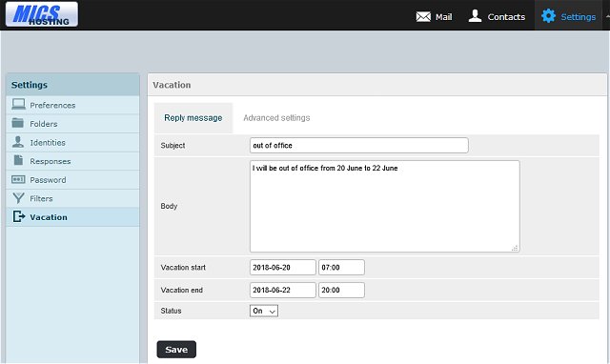The height and width of the screenshot is (364, 610).
Task: Click the Vacation exit-arrow icon
Action: pos(19,216)
